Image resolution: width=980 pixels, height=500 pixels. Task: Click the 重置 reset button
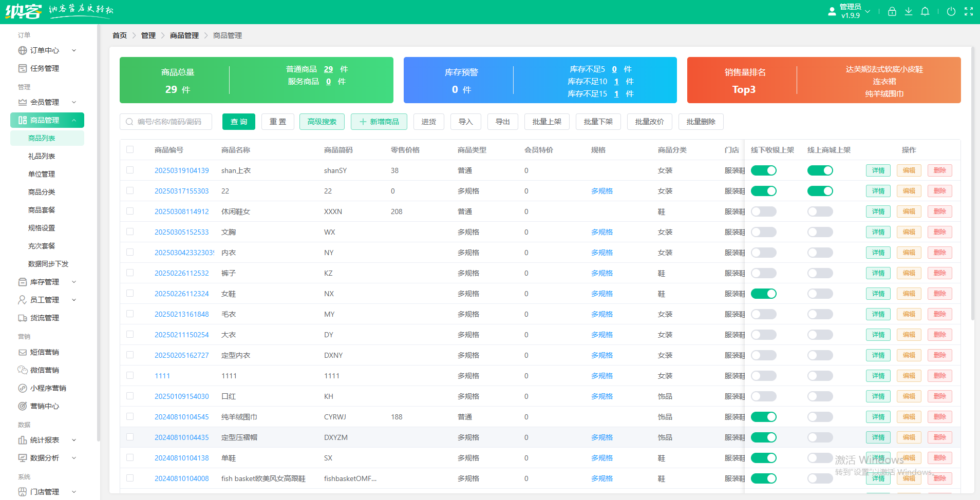278,122
